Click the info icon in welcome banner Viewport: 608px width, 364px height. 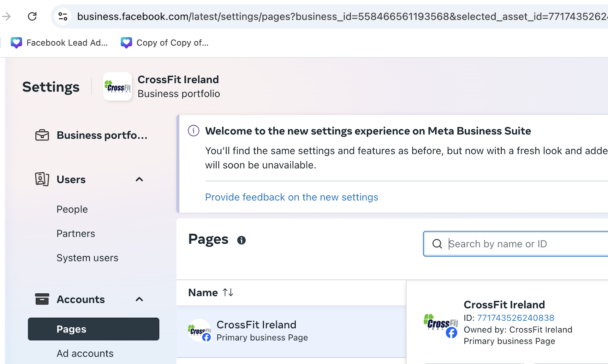(x=193, y=131)
